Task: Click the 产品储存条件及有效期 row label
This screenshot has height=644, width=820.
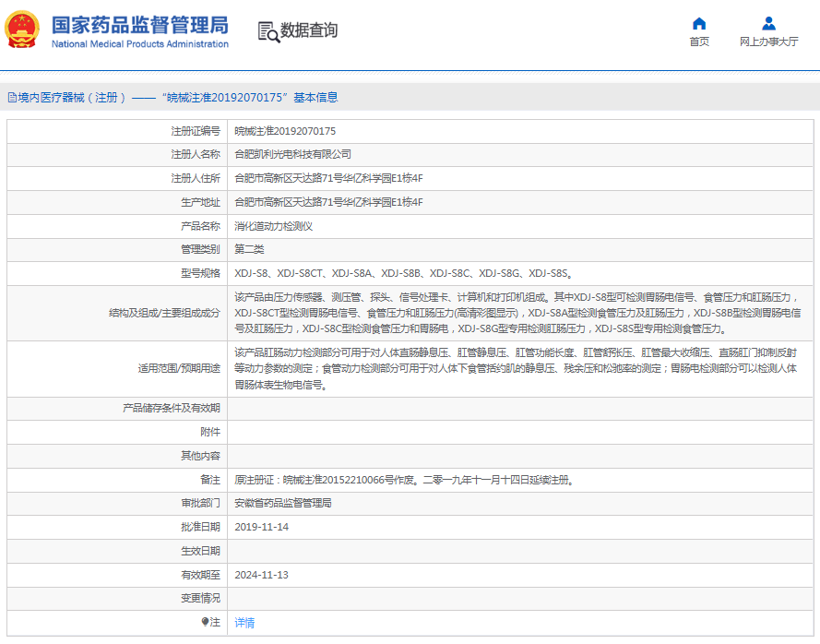Action: pyautogui.click(x=171, y=408)
